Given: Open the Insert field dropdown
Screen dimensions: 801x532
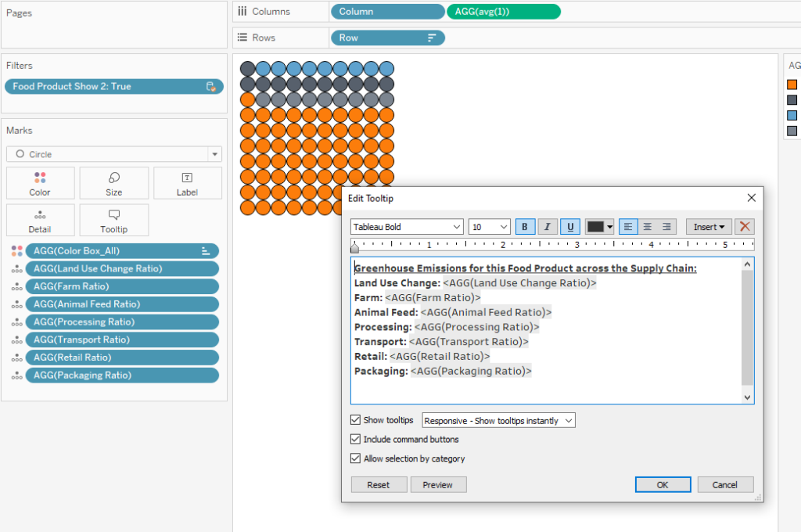Looking at the screenshot, I should [709, 226].
